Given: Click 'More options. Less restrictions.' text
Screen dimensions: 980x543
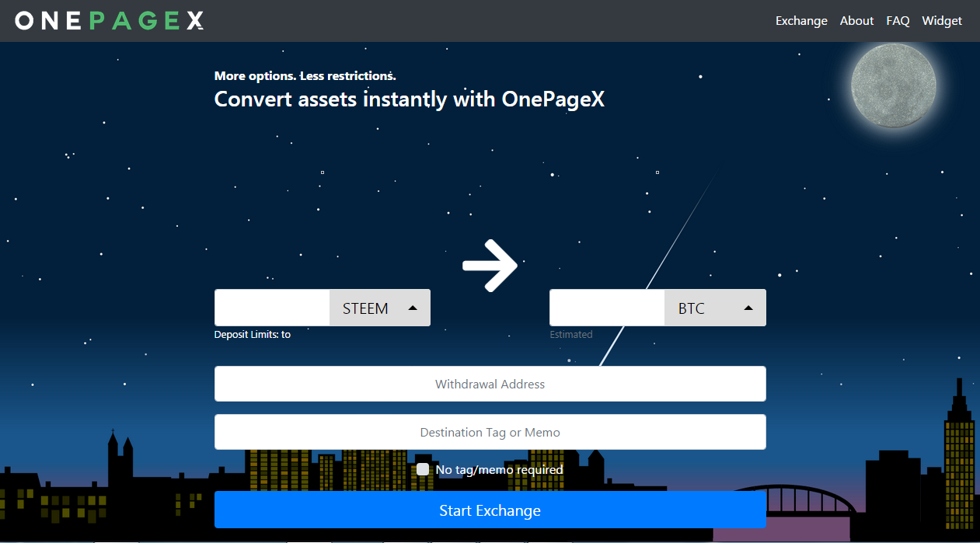Looking at the screenshot, I should pos(305,76).
